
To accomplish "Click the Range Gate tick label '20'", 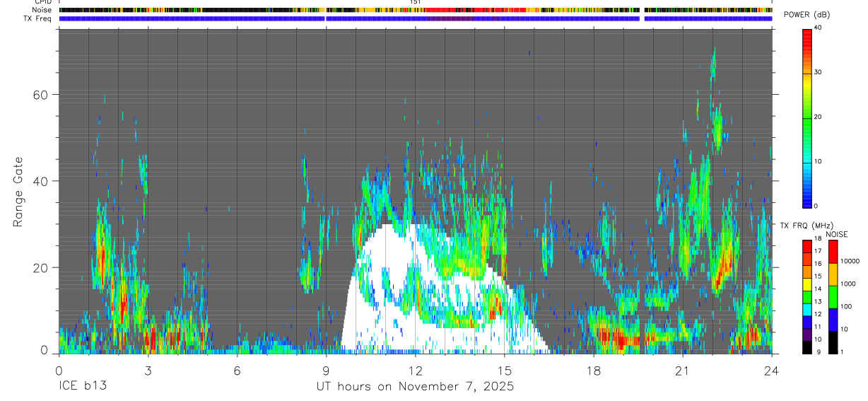I will [x=41, y=268].
